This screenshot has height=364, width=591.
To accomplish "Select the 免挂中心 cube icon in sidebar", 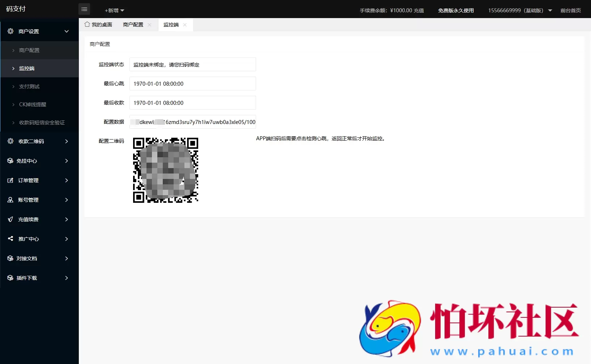I will (x=10, y=161).
